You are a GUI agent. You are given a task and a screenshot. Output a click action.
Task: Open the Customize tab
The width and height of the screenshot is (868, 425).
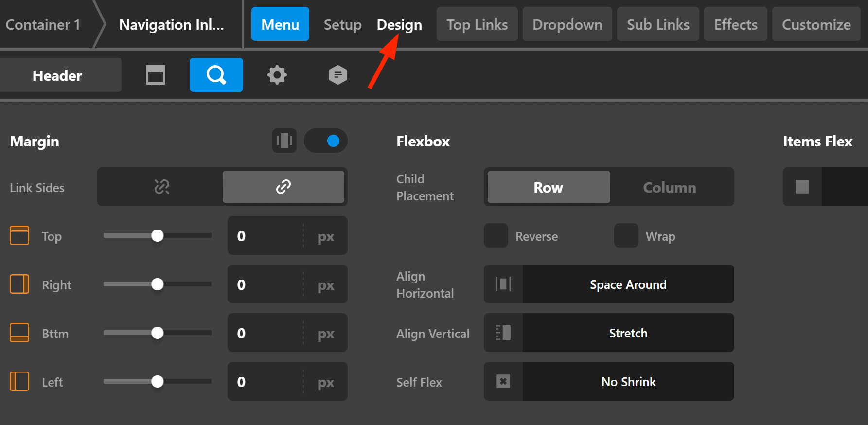(816, 24)
